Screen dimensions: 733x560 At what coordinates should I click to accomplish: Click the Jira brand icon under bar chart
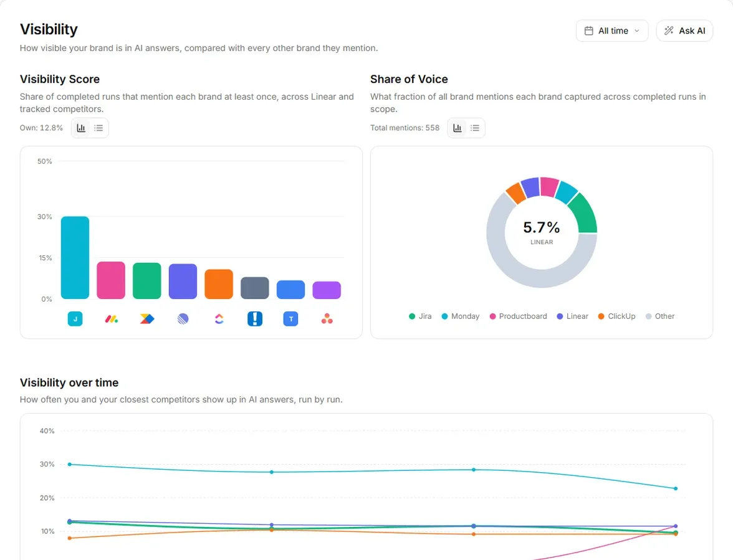pos(75,319)
